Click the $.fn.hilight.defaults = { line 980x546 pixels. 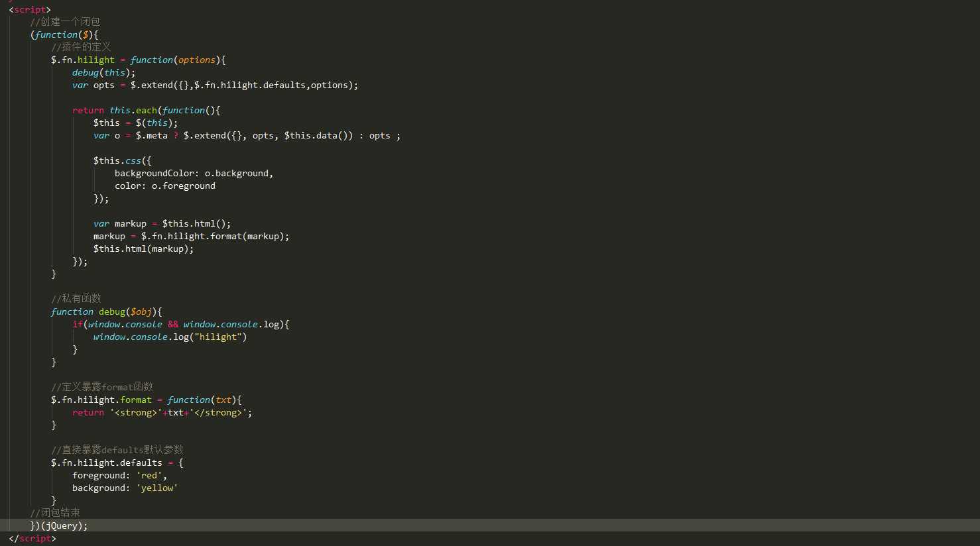(x=117, y=463)
